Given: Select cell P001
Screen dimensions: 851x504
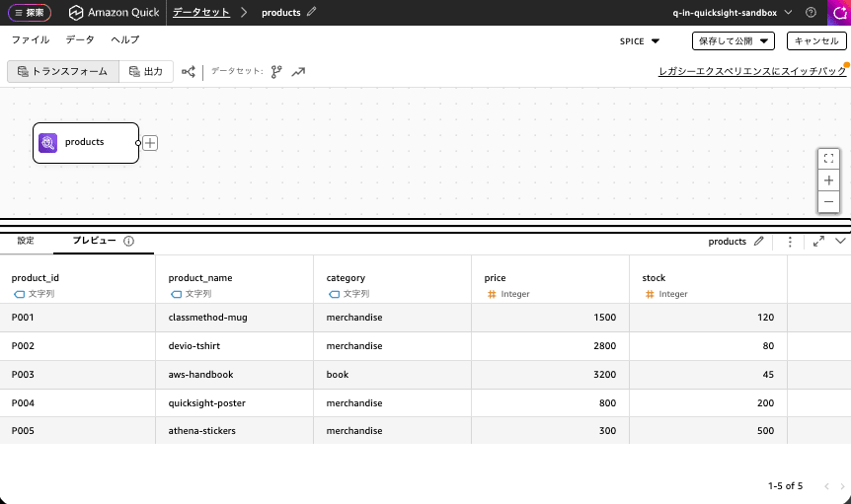Looking at the screenshot, I should 78,318.
